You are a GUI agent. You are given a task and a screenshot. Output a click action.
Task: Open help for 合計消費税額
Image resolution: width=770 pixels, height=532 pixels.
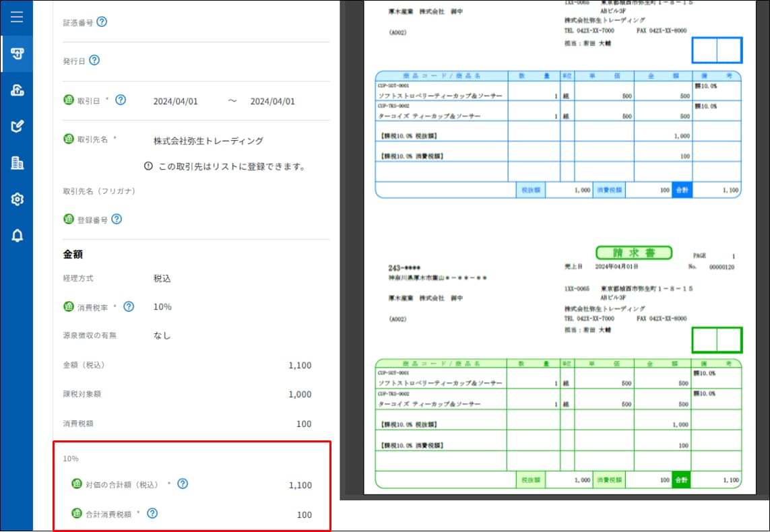pos(152,513)
